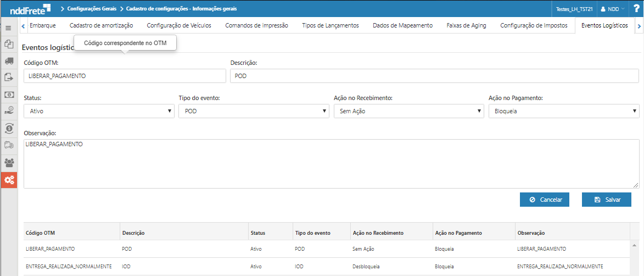Viewport: 644px width, 276px height.
Task: Click the users group icon in sidebar
Action: coord(9,163)
